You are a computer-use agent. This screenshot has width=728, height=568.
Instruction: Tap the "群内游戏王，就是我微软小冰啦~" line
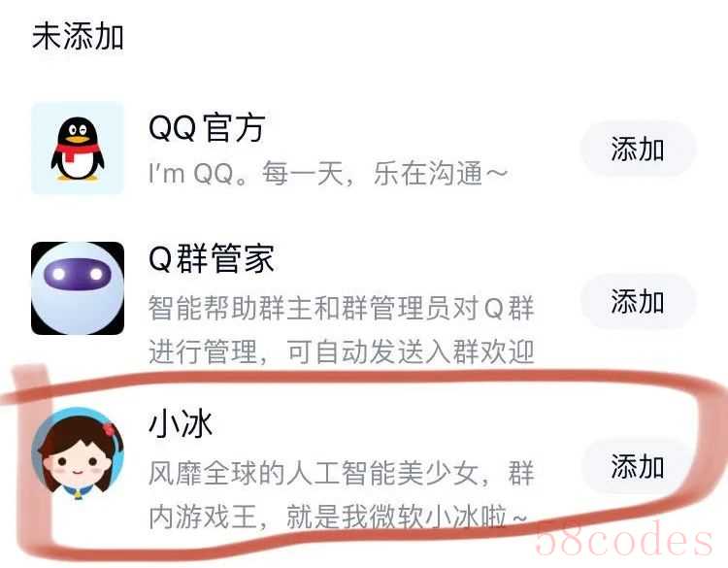click(x=338, y=517)
